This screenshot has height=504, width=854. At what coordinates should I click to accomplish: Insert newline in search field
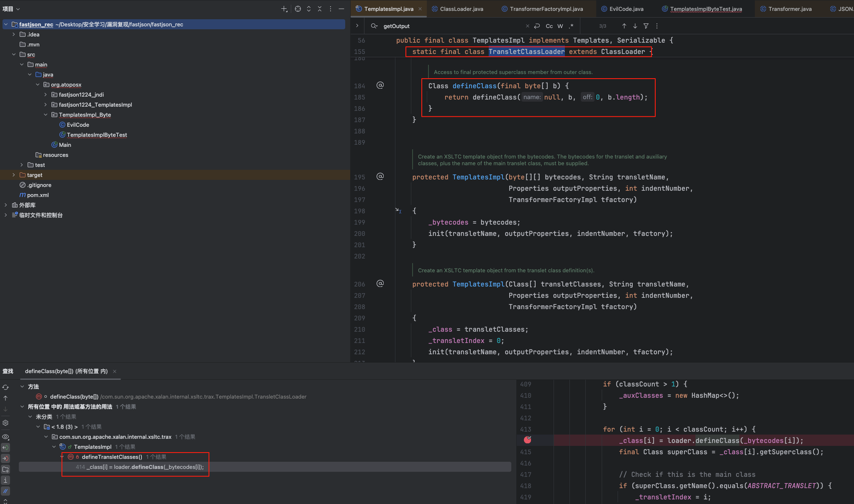tap(537, 26)
